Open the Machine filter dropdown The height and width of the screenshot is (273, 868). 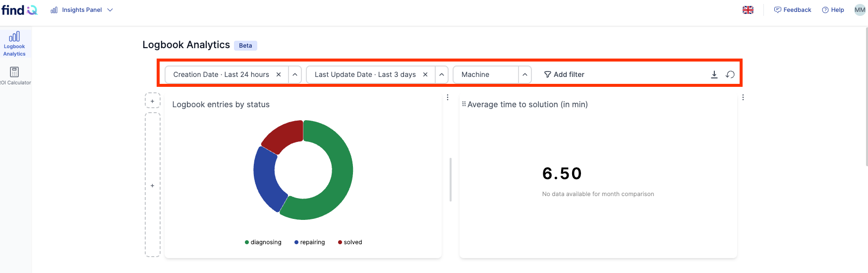pyautogui.click(x=492, y=74)
